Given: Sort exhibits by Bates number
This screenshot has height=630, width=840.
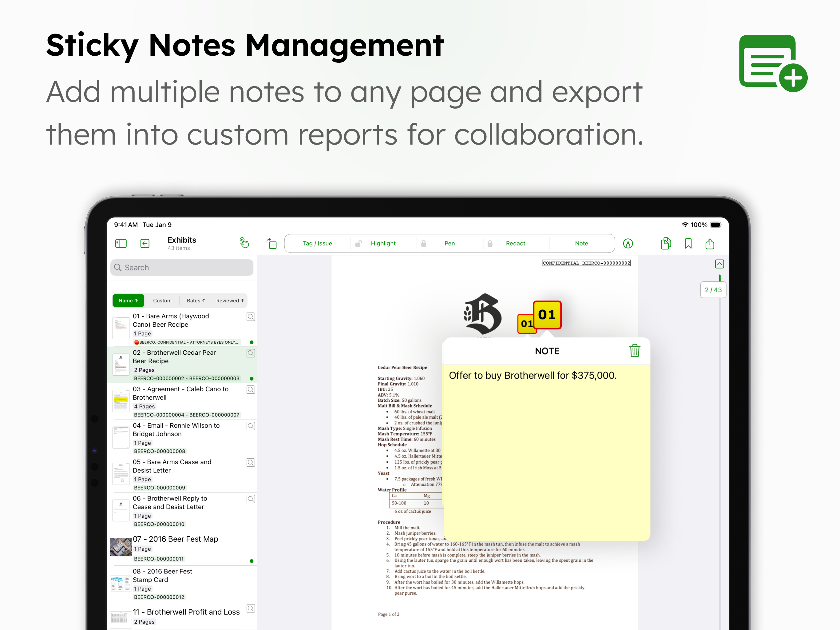Looking at the screenshot, I should point(196,300).
